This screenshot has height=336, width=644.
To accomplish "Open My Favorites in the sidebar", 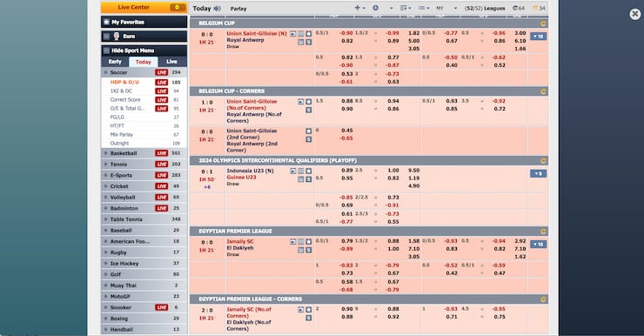I will (x=144, y=22).
